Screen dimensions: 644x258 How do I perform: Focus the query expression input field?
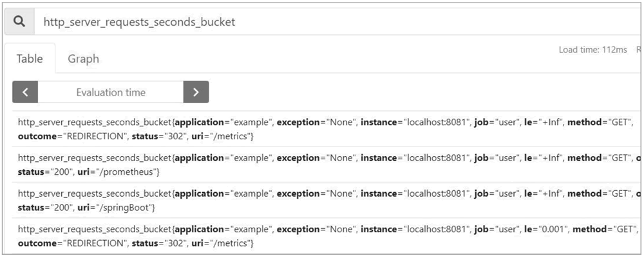[337, 21]
